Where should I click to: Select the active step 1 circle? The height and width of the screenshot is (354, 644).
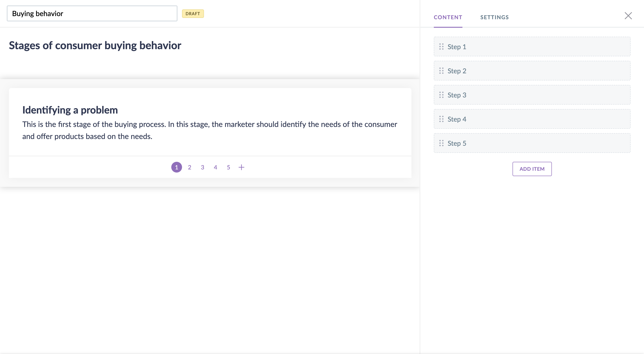pos(176,167)
